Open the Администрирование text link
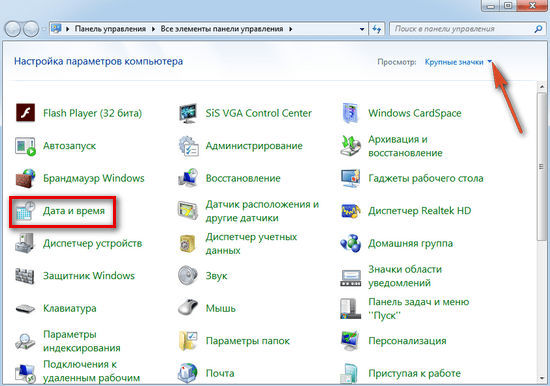 tap(254, 146)
